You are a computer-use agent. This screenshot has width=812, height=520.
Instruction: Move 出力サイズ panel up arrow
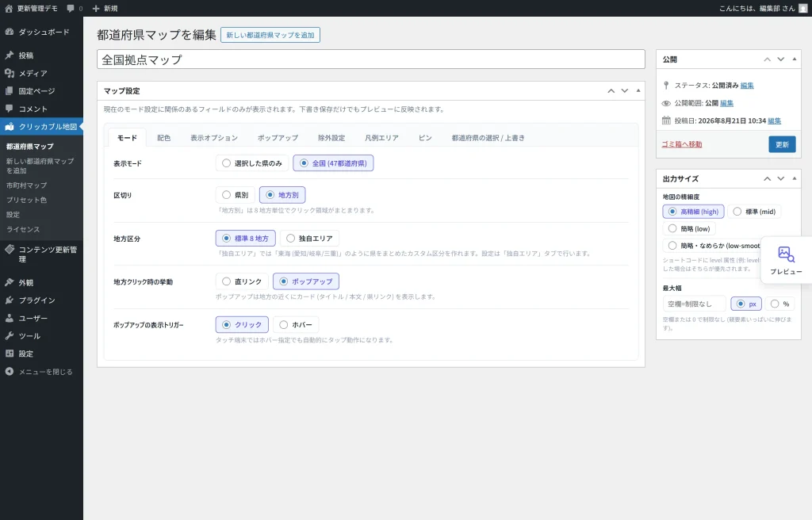[x=767, y=178]
